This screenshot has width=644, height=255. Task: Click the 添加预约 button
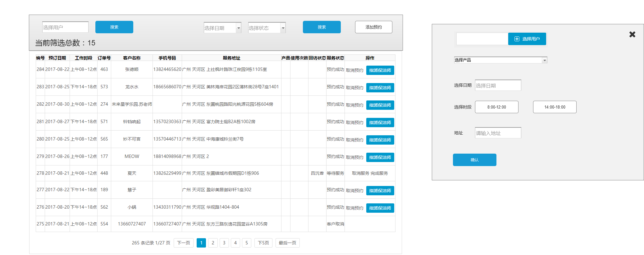(x=373, y=27)
